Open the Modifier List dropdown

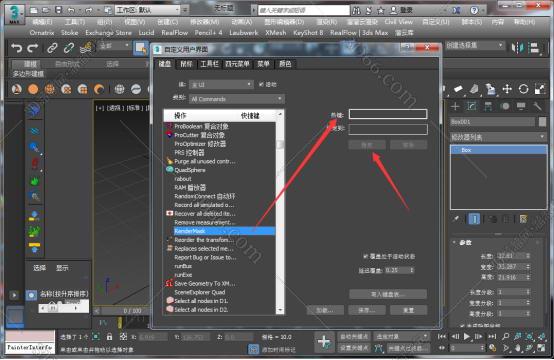point(498,137)
